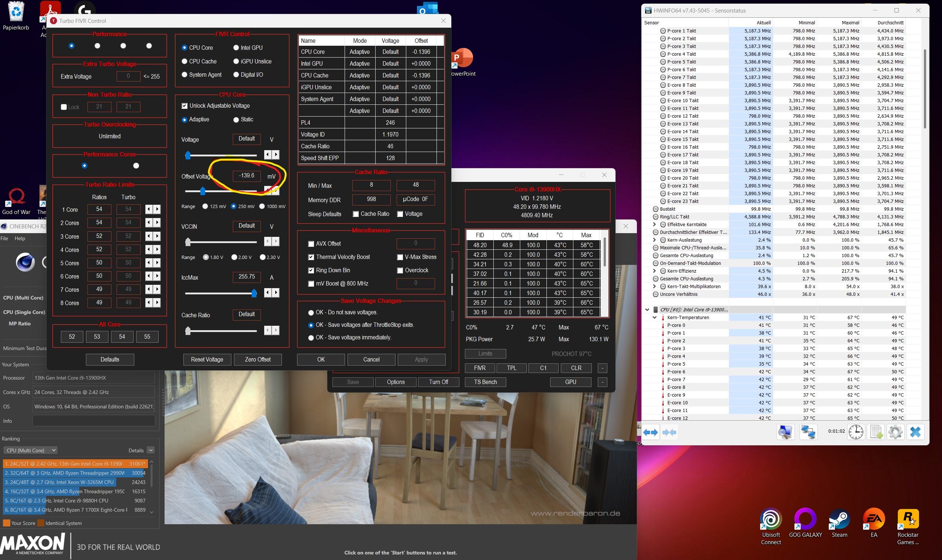942x560 pixels.
Task: Choose 125 mV offset range radio
Action: point(205,207)
